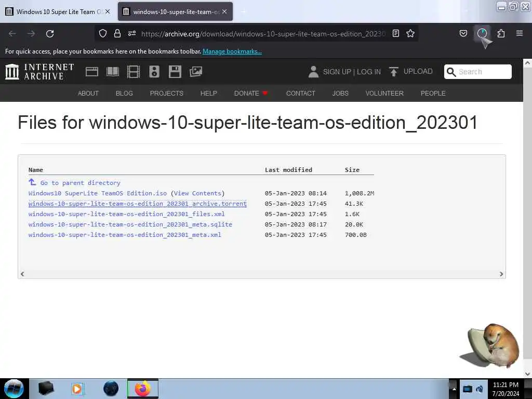Click the parent directory arrow icon

(x=32, y=182)
